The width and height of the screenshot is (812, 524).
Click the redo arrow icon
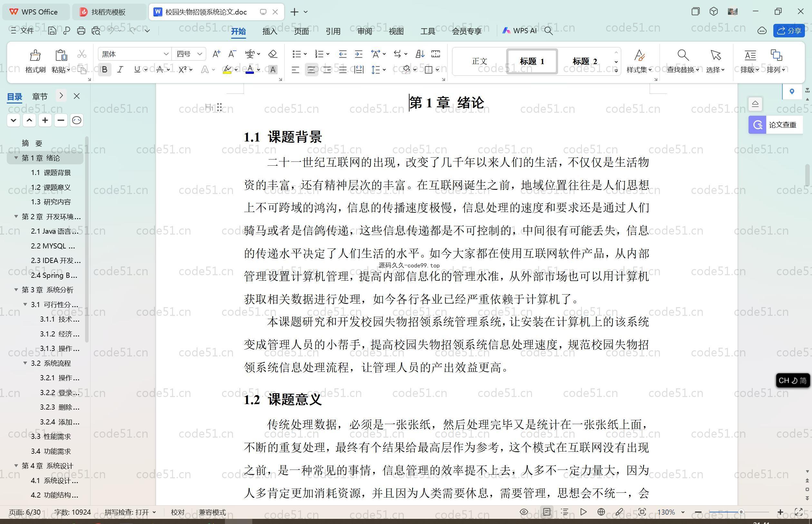(x=133, y=30)
